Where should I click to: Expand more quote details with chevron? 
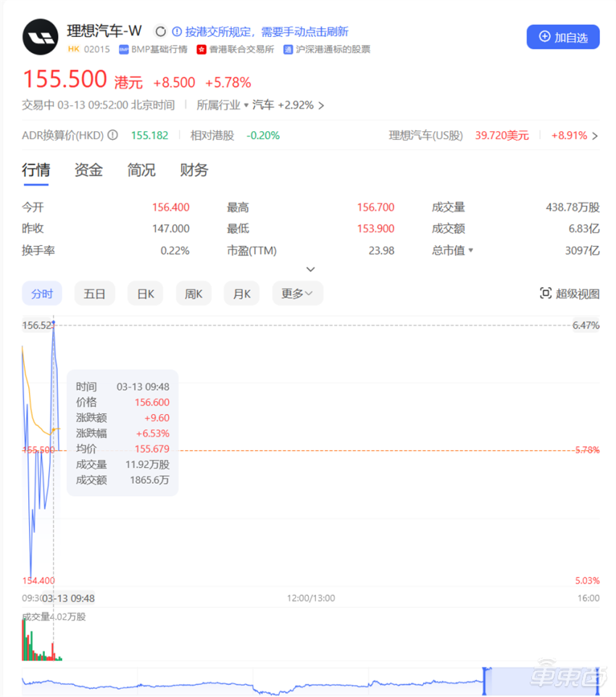(x=310, y=269)
